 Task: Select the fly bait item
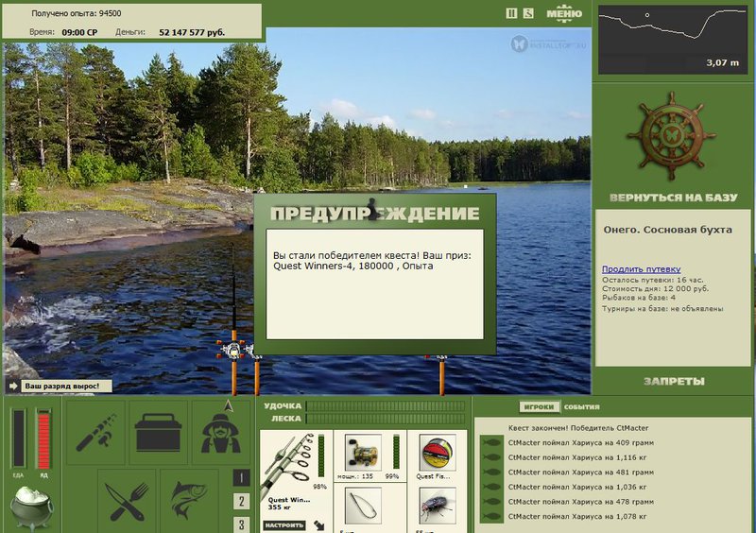438,506
